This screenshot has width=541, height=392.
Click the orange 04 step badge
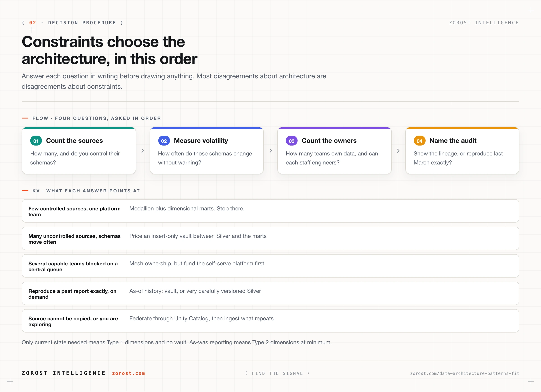point(419,141)
